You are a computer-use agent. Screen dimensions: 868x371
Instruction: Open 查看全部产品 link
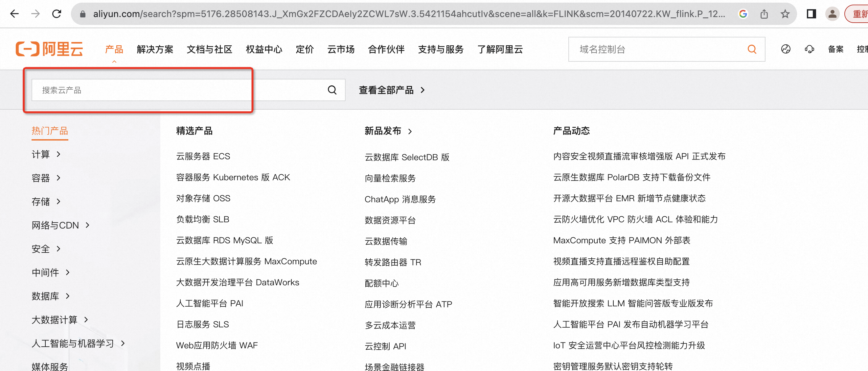click(x=392, y=90)
